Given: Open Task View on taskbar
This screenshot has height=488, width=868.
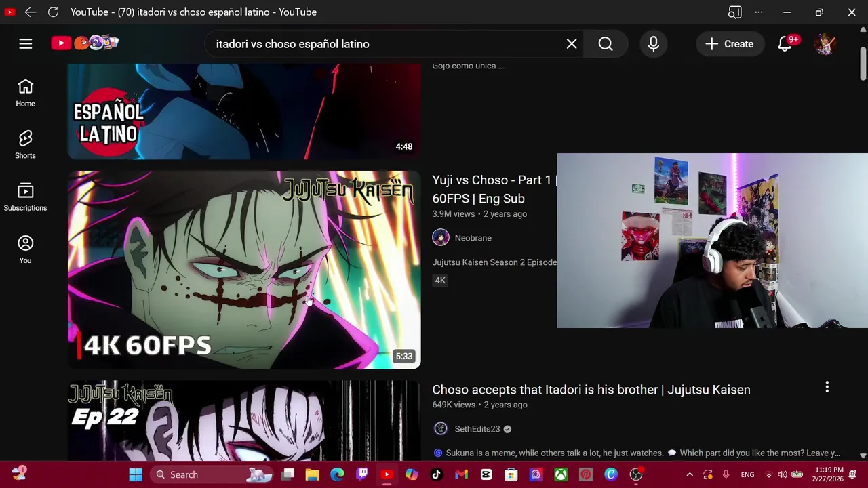Looking at the screenshot, I should point(288,474).
